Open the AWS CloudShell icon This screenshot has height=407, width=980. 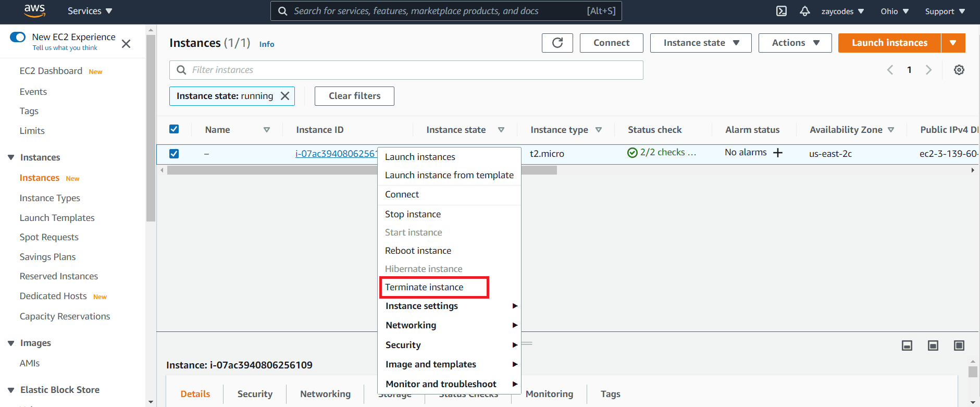pos(781,11)
